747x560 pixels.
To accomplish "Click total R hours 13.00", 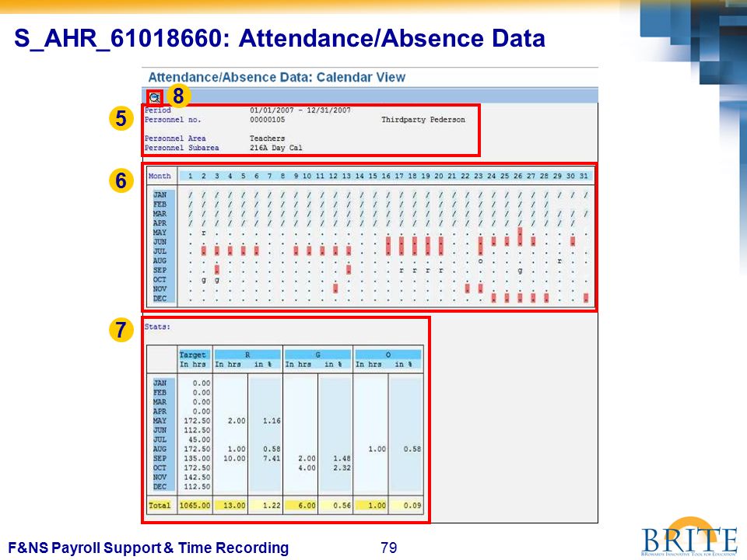I will point(234,506).
